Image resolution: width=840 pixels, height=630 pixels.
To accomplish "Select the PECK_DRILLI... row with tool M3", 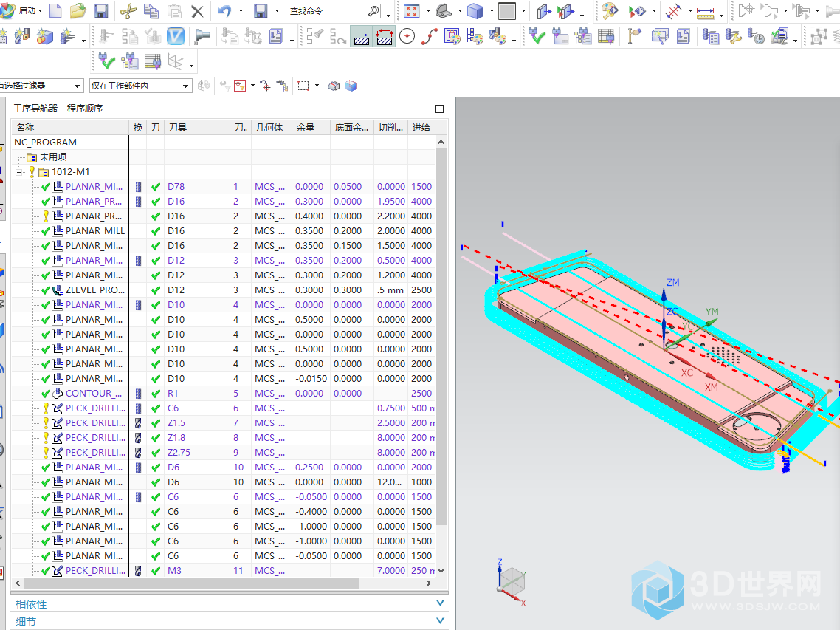I will (x=95, y=571).
